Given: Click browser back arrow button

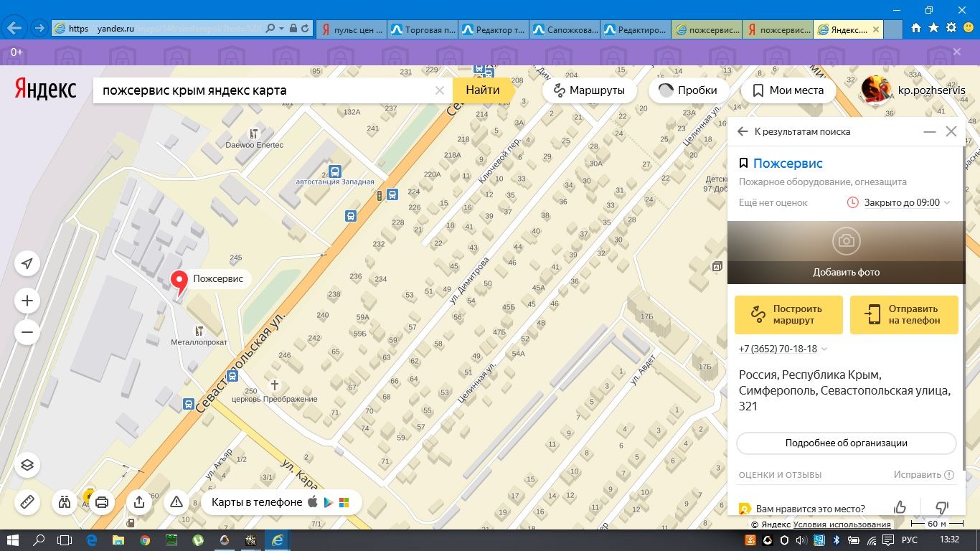Looking at the screenshot, I should (x=14, y=29).
